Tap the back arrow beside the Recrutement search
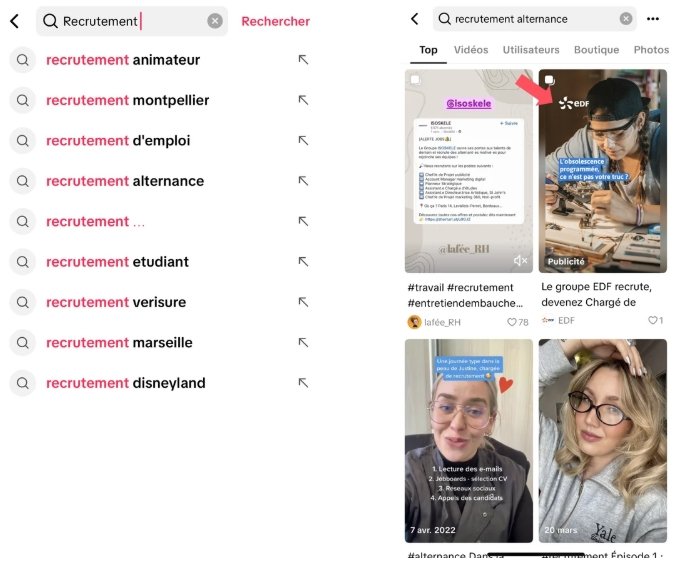The width and height of the screenshot is (674, 565). pyautogui.click(x=15, y=21)
